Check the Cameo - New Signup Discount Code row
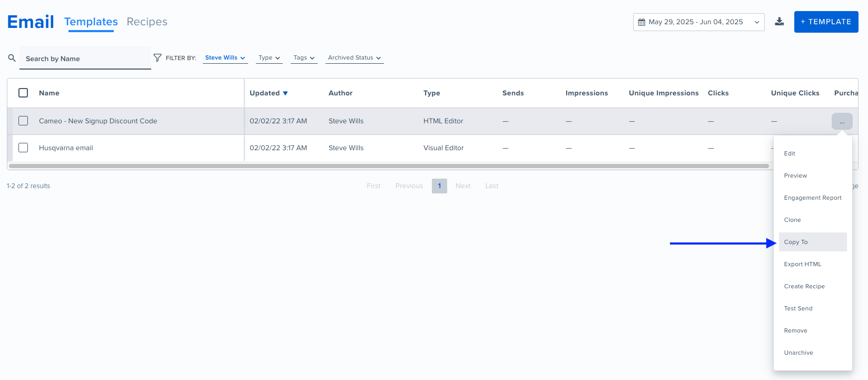Image resolution: width=868 pixels, height=380 pixels. coord(23,121)
